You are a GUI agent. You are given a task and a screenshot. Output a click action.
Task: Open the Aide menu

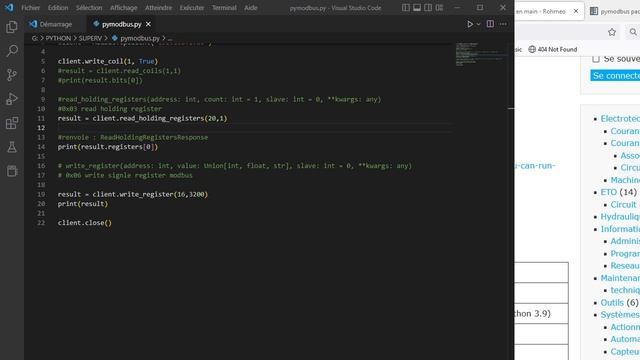pos(251,7)
